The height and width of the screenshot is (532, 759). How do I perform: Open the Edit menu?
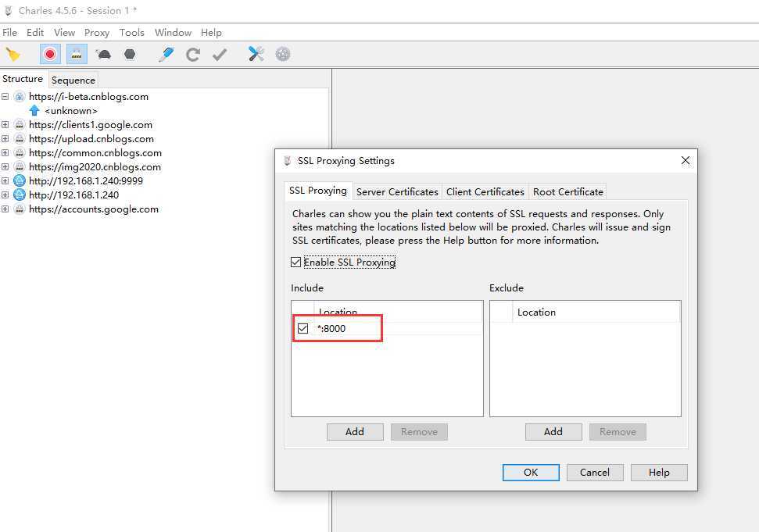(35, 32)
